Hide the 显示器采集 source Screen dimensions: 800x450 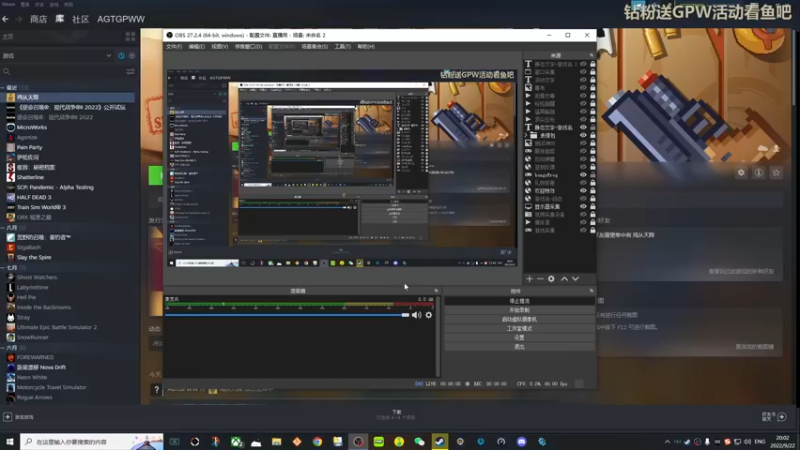pos(583,207)
